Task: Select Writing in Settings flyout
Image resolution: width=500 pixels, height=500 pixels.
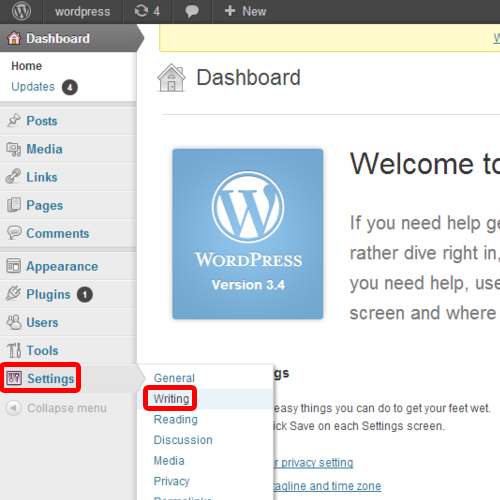Action: [x=171, y=399]
